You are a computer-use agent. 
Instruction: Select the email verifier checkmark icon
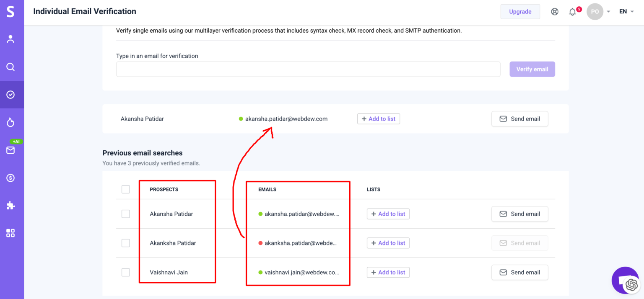[10, 95]
